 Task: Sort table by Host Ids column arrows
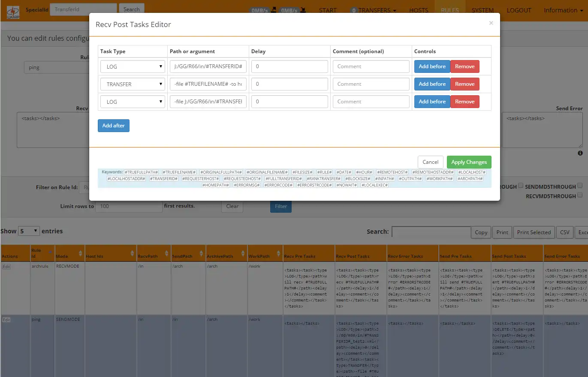point(132,253)
